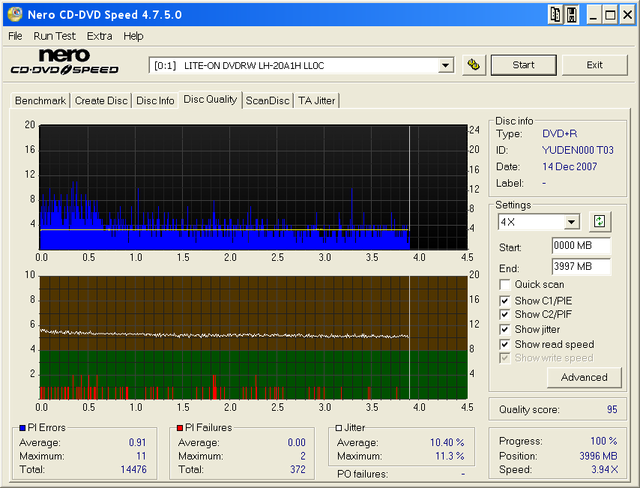
Task: Click the copy-to-clipboard icon in title bar
Action: pyautogui.click(x=555, y=15)
